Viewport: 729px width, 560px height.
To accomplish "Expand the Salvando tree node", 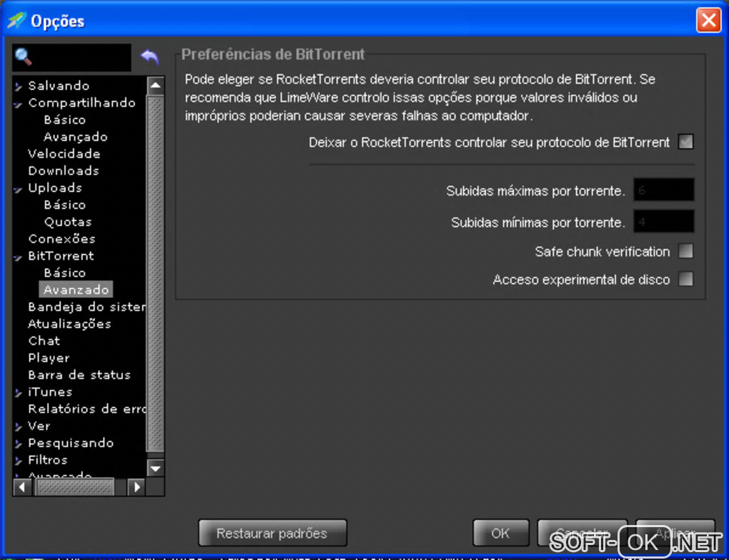I will [x=18, y=86].
